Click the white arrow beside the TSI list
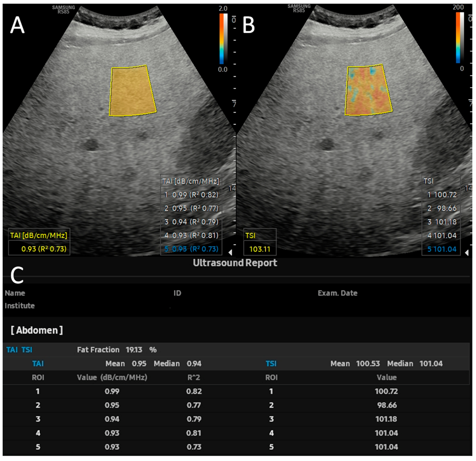 (467, 253)
